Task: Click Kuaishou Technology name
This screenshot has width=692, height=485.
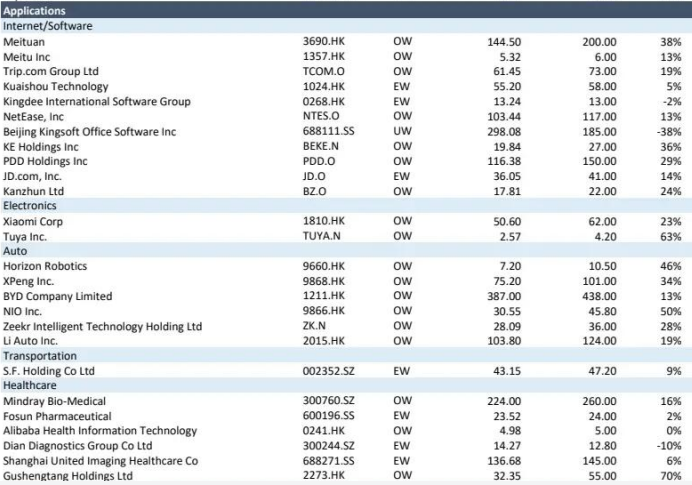Action: click(x=56, y=86)
